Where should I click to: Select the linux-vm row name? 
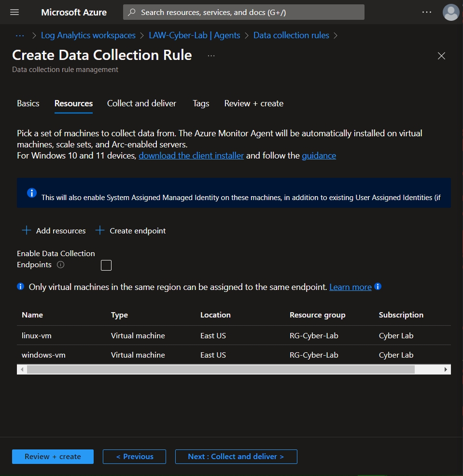[x=36, y=335]
